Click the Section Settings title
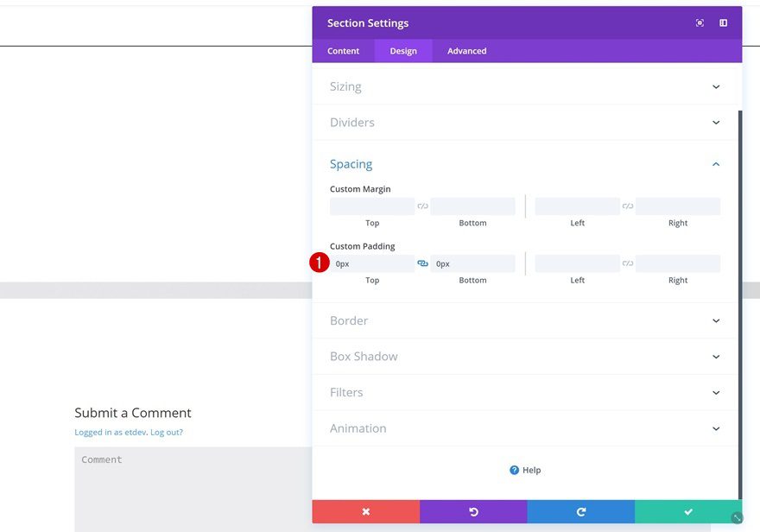Viewport: 760px width, 532px height. (368, 22)
